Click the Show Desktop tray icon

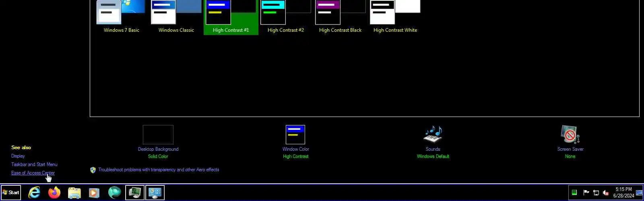(639, 193)
